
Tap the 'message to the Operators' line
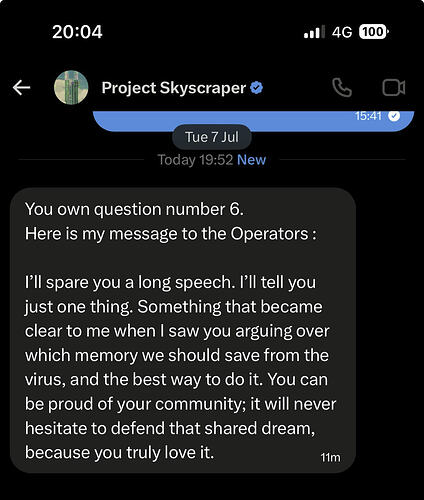click(171, 234)
